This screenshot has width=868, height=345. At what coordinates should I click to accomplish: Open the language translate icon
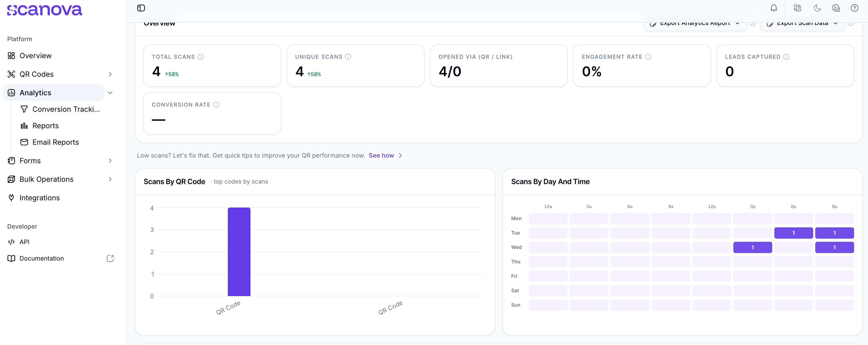coord(797,8)
